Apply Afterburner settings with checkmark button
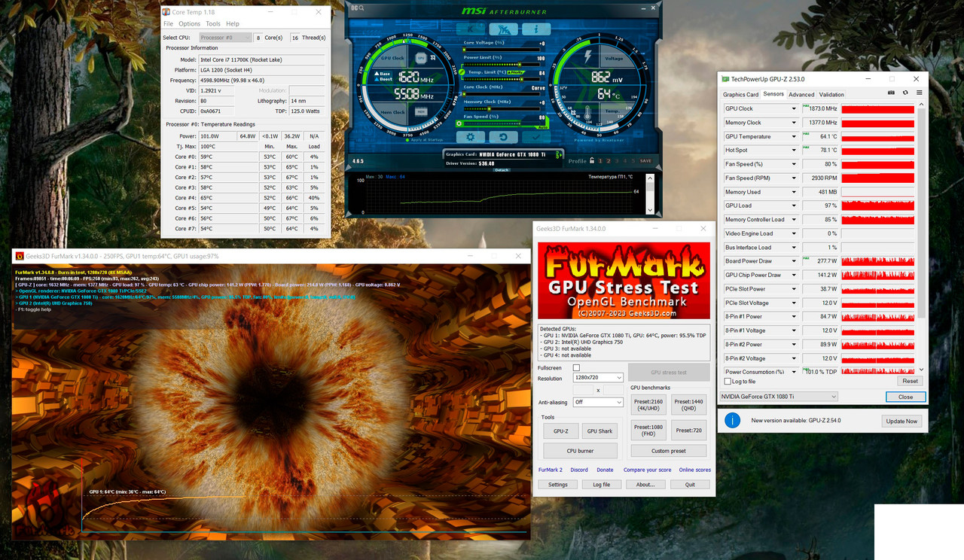This screenshot has height=560, width=964. [536, 137]
